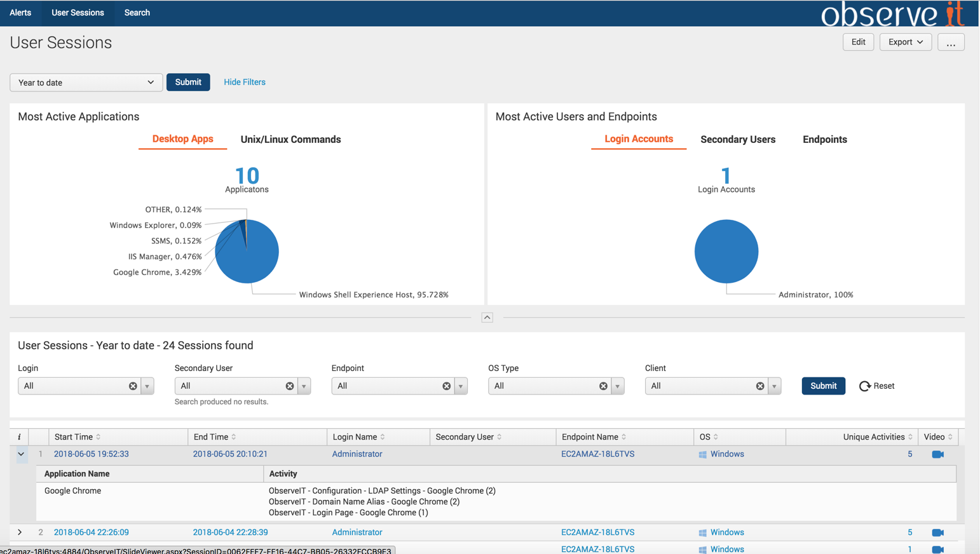Open the Endpoints tab
980x554 pixels.
coord(824,139)
